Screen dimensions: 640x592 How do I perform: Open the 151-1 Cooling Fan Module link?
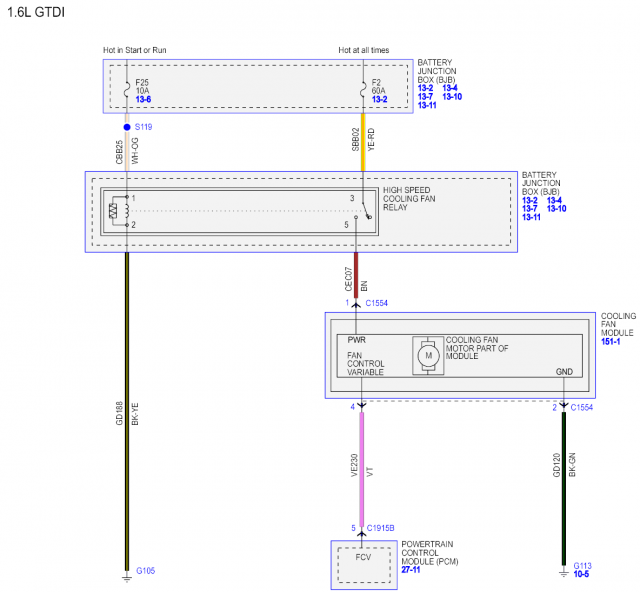click(610, 341)
